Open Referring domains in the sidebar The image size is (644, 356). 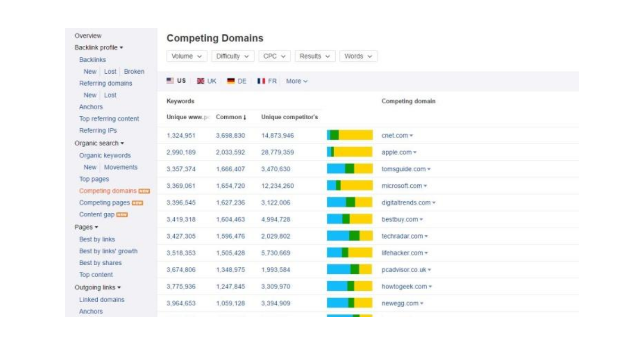pos(106,84)
